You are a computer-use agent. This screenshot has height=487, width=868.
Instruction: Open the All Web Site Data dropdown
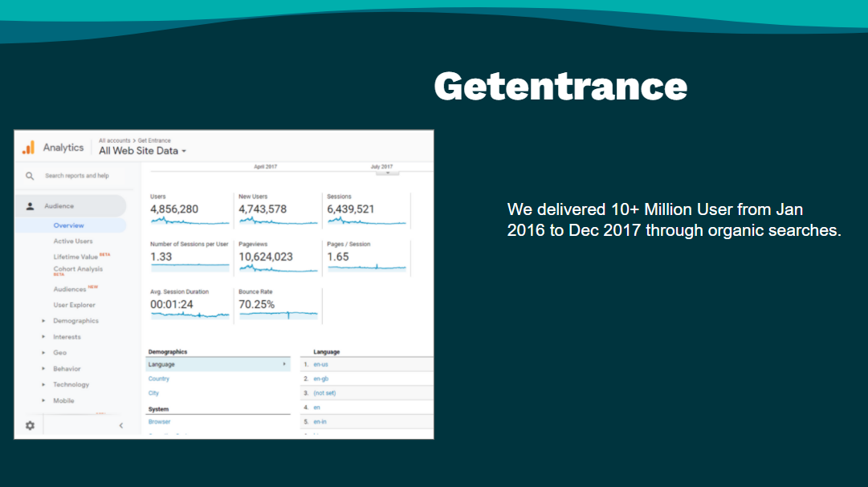click(143, 150)
